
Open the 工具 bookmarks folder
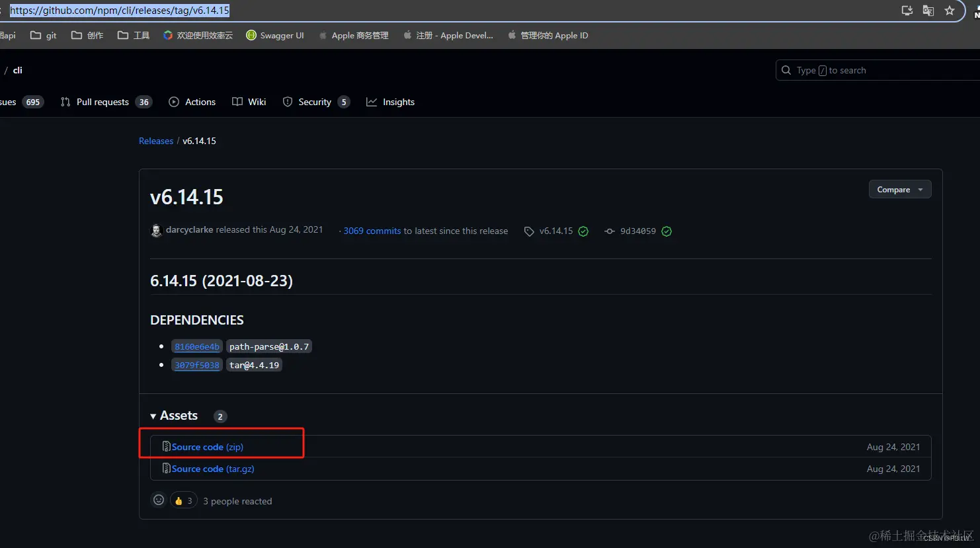click(x=134, y=36)
